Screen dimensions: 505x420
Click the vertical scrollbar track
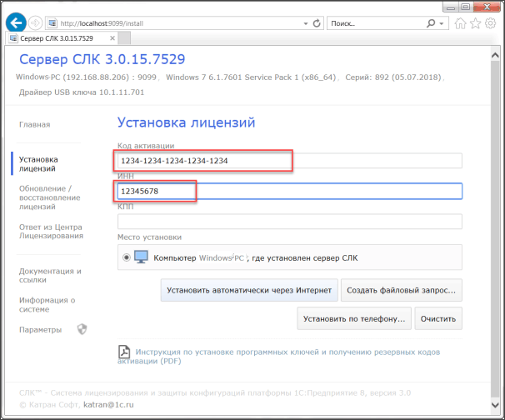pyautogui.click(x=495, y=229)
